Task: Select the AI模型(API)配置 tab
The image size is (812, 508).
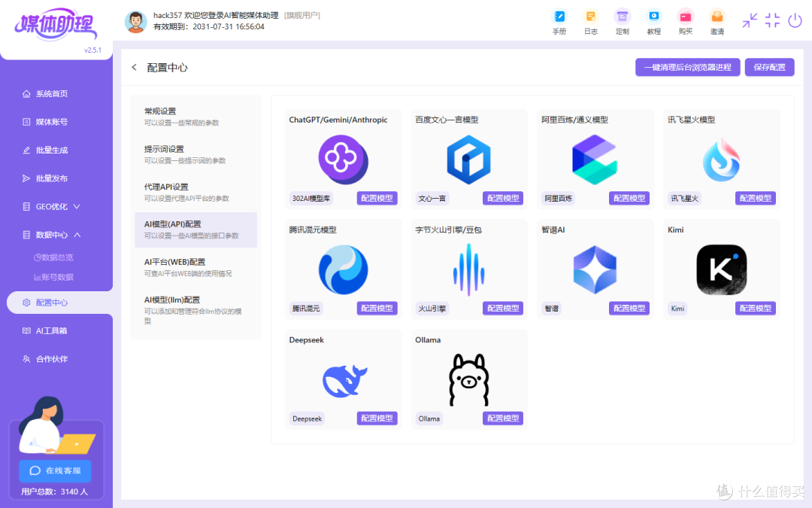Action: click(195, 230)
